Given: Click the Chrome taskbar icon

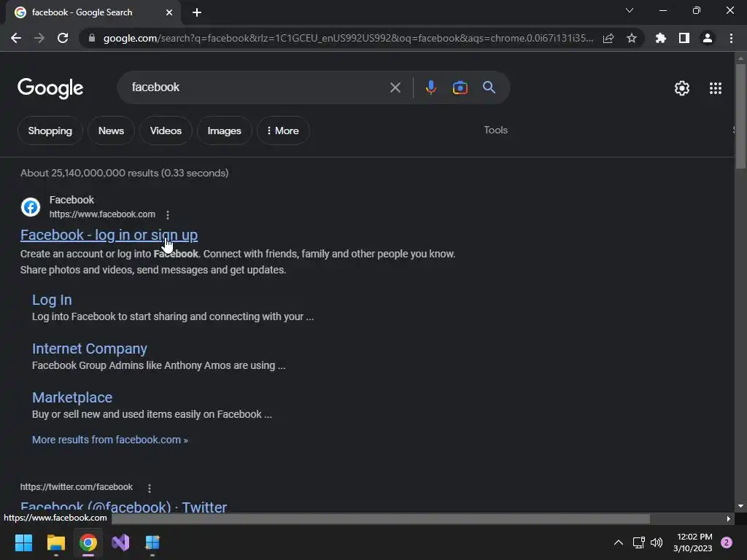Looking at the screenshot, I should coord(88,542).
